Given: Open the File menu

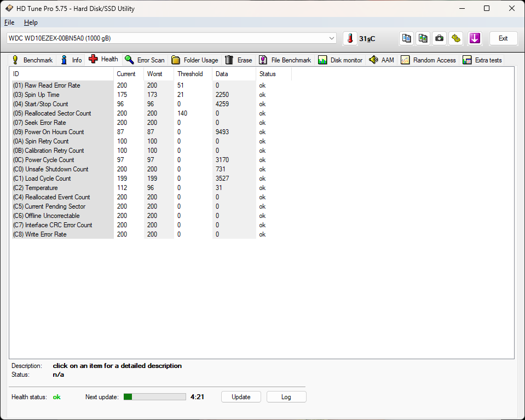Looking at the screenshot, I should coord(9,22).
